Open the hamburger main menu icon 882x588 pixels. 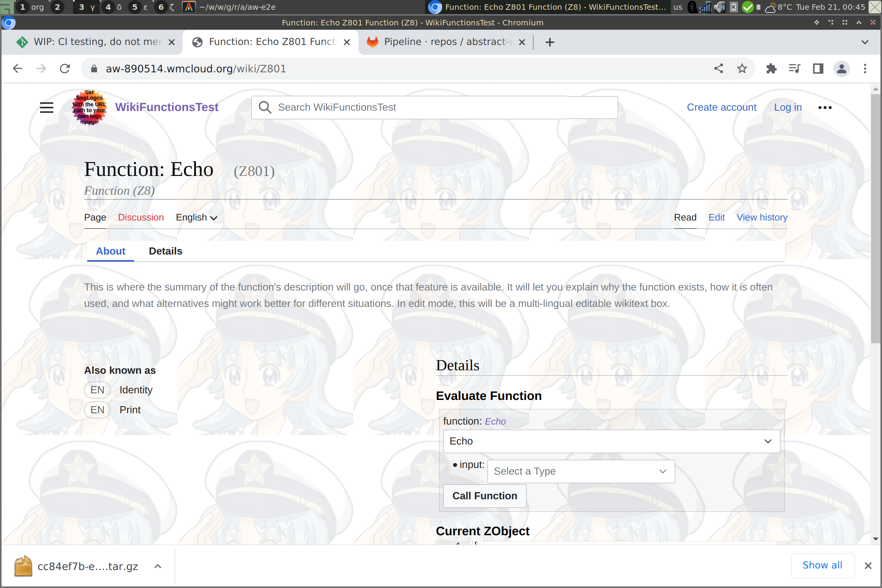[47, 108]
